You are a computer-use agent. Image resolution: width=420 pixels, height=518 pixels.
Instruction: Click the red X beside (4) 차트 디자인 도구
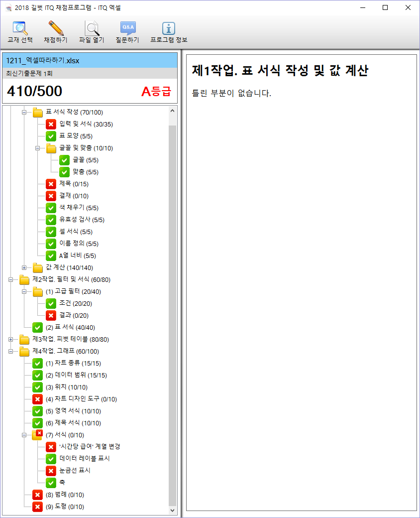(38, 399)
